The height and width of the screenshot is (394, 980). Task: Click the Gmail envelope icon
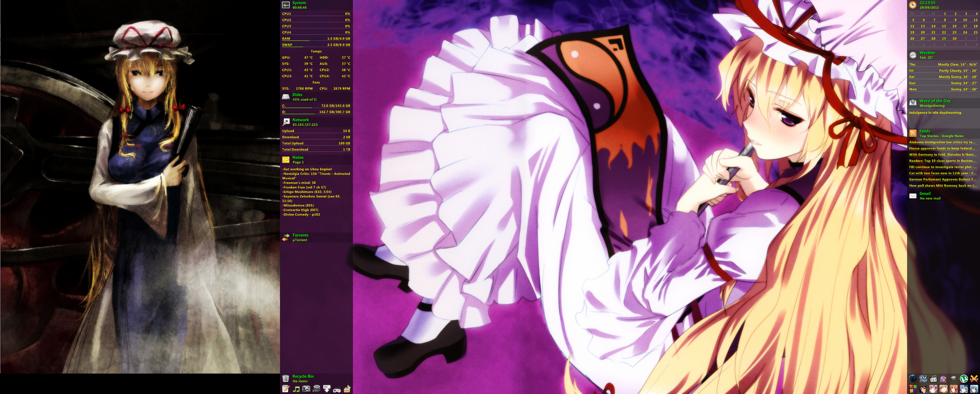913,196
